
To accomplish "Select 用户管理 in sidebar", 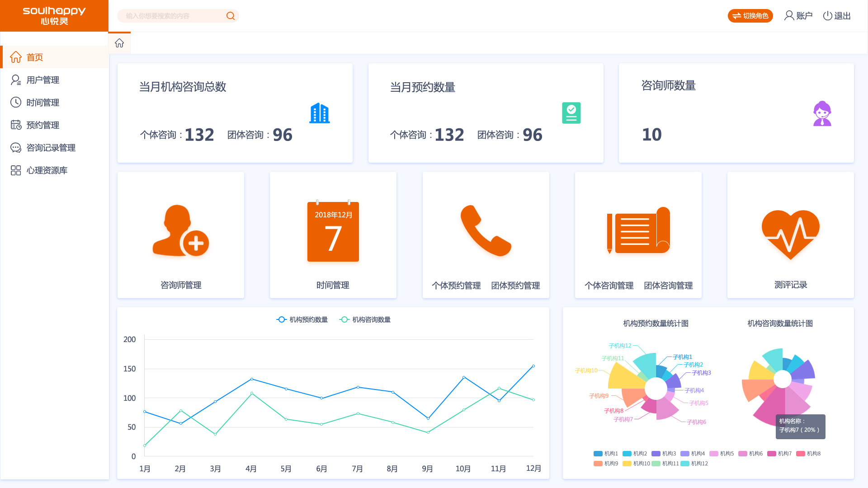I will point(43,80).
